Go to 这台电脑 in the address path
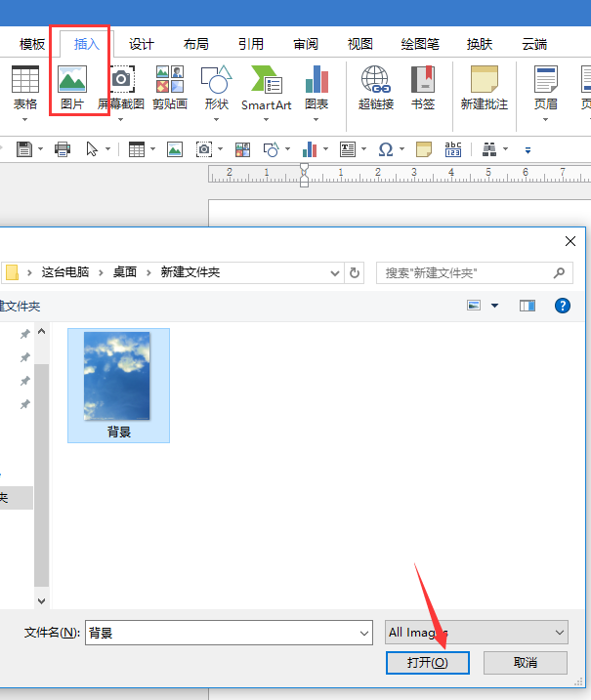The width and height of the screenshot is (591, 700). (x=65, y=272)
